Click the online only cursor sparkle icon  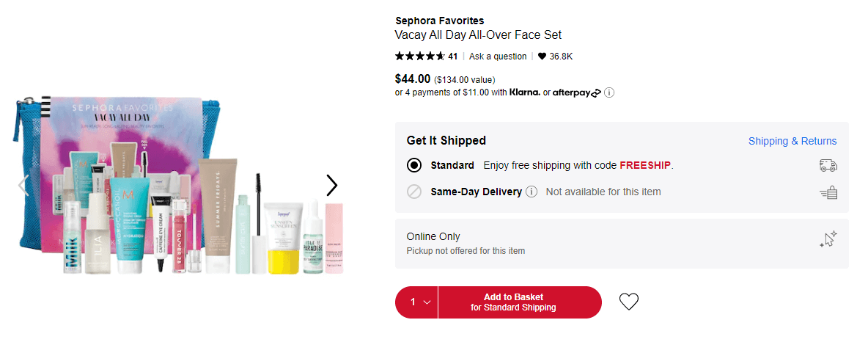point(828,239)
